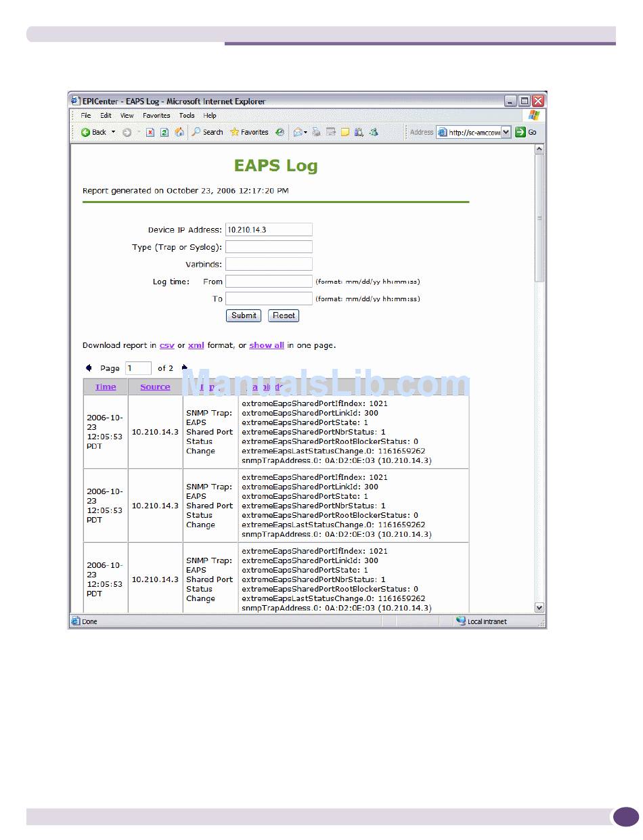The image size is (643, 840).
Task: Go to the next page with the right arrow
Action: [x=185, y=368]
